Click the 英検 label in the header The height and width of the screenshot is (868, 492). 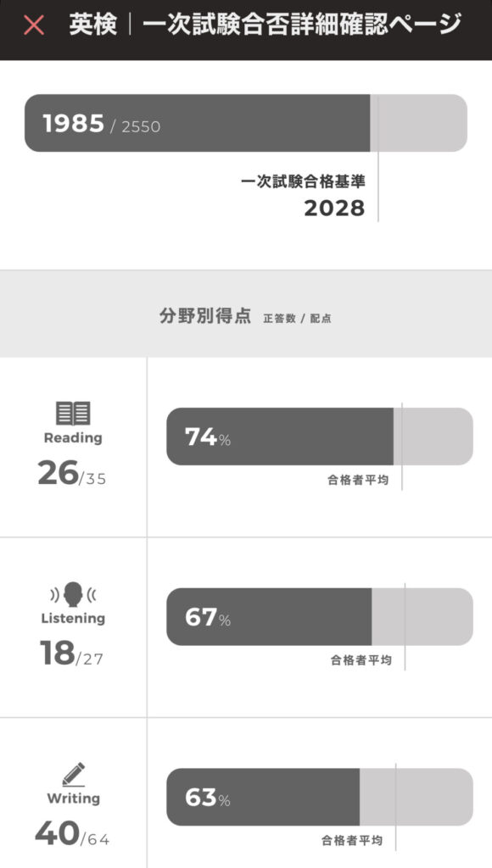pos(93,25)
